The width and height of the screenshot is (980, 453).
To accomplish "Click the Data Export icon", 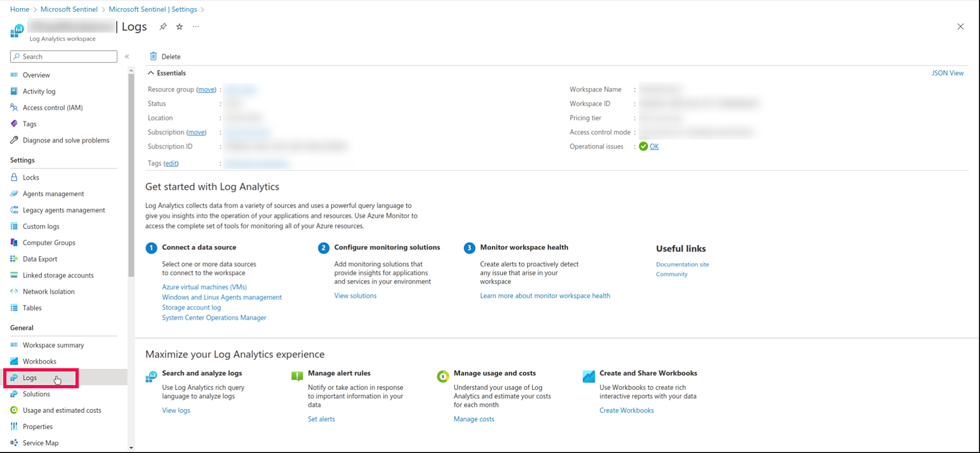I will pyautogui.click(x=14, y=259).
